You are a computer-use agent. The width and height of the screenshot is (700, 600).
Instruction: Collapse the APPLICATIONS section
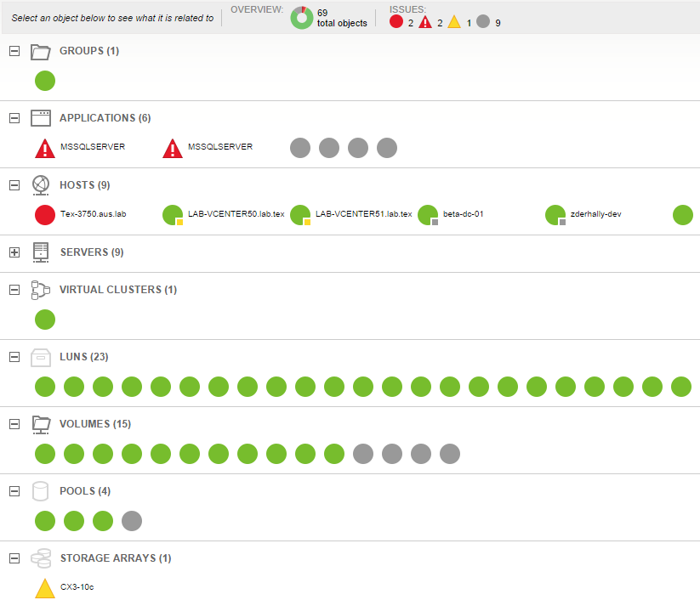point(14,118)
